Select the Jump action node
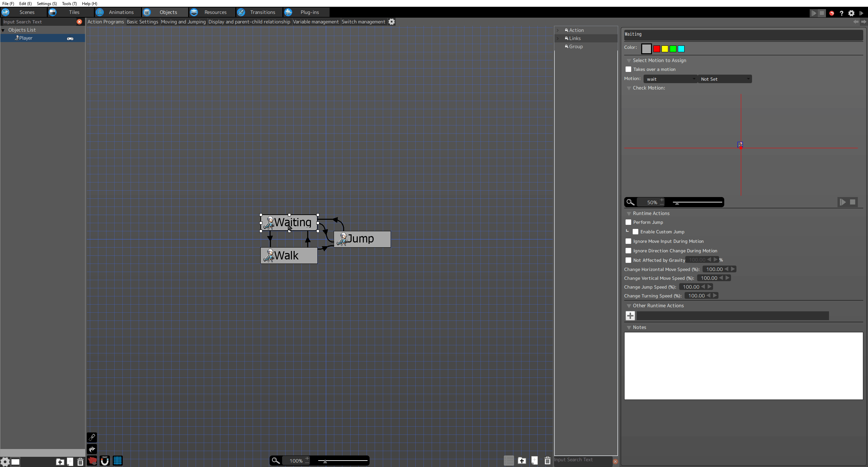Image resolution: width=868 pixels, height=467 pixels. (x=362, y=239)
